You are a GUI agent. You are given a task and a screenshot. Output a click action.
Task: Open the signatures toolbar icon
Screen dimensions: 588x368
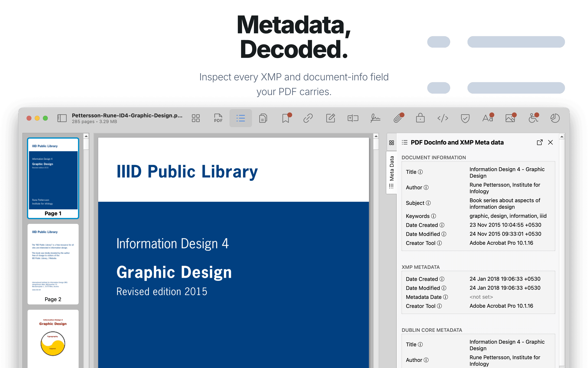(x=375, y=118)
